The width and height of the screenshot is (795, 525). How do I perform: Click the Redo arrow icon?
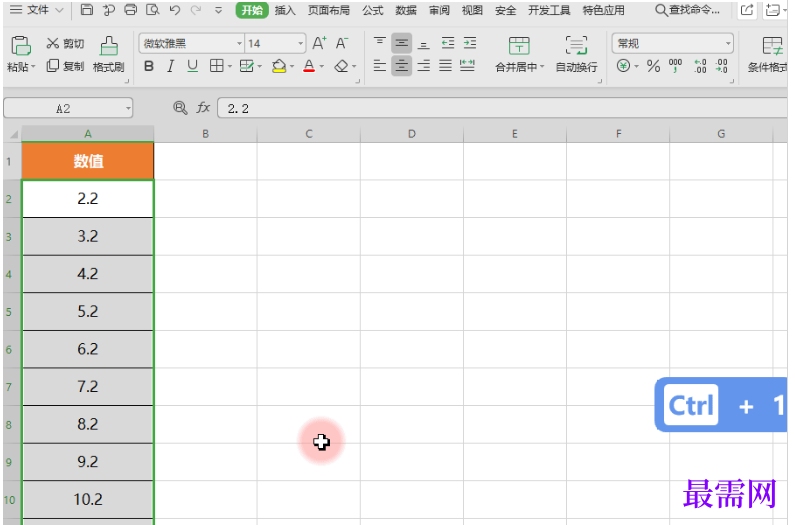pos(196,10)
